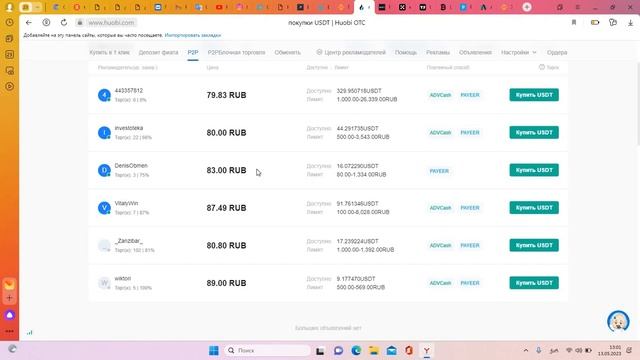Open the P2P tab
This screenshot has height=360, width=640.
click(193, 52)
